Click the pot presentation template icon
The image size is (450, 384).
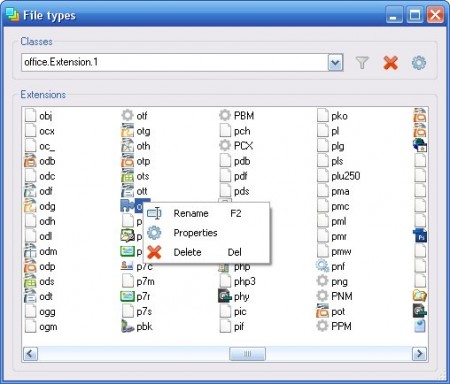322,311
